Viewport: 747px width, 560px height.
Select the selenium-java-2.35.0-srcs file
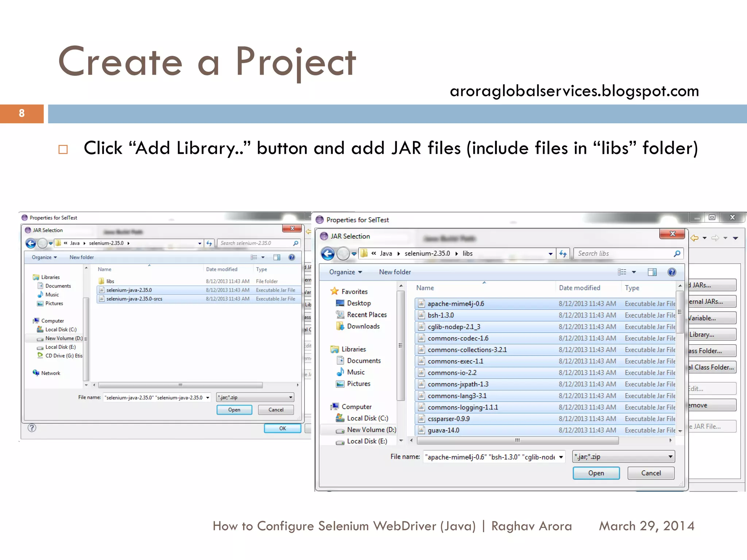click(x=199, y=299)
